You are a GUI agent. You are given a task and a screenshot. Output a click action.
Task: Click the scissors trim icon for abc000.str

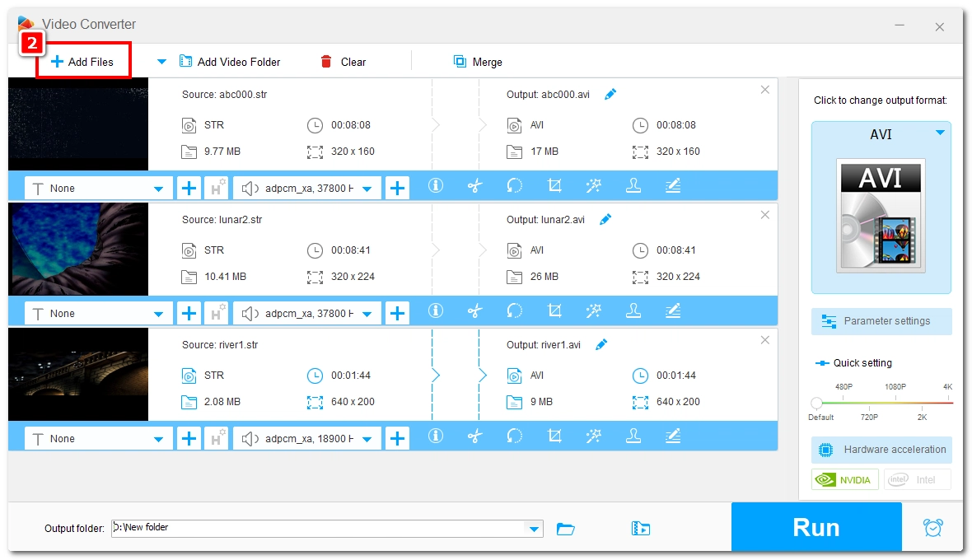point(474,186)
